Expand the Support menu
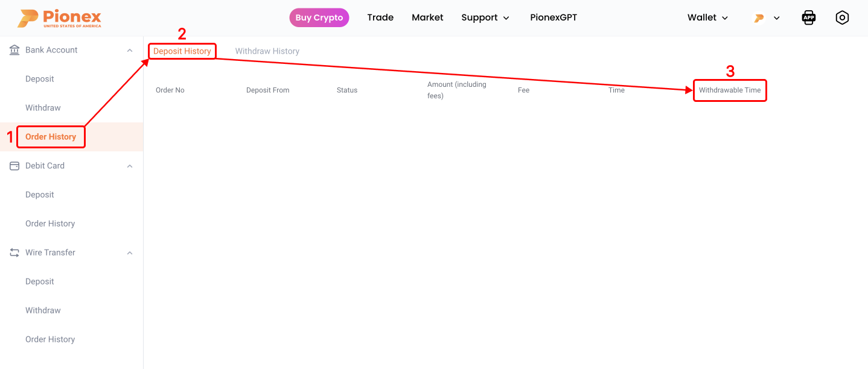 (485, 17)
